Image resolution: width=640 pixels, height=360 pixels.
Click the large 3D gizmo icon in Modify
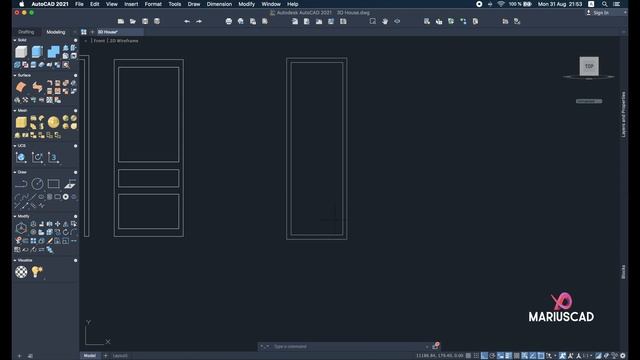click(x=21, y=228)
